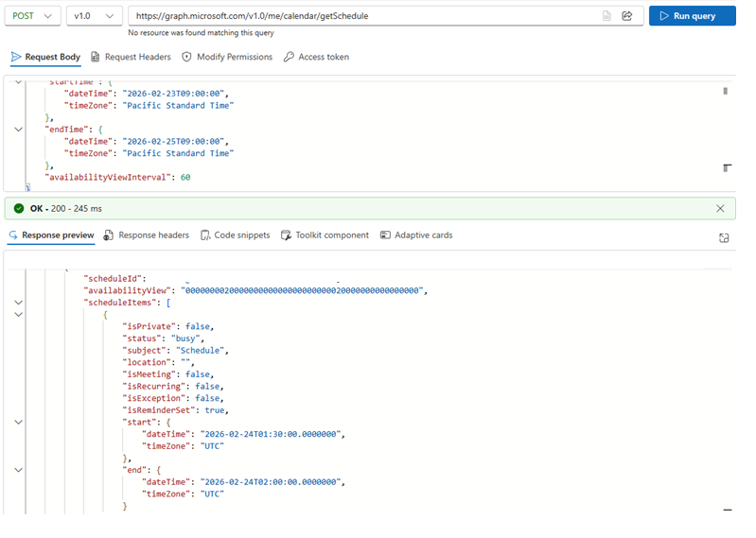Image resolution: width=756 pixels, height=538 pixels.
Task: Open the Toolkit component tab
Action: [x=325, y=235]
